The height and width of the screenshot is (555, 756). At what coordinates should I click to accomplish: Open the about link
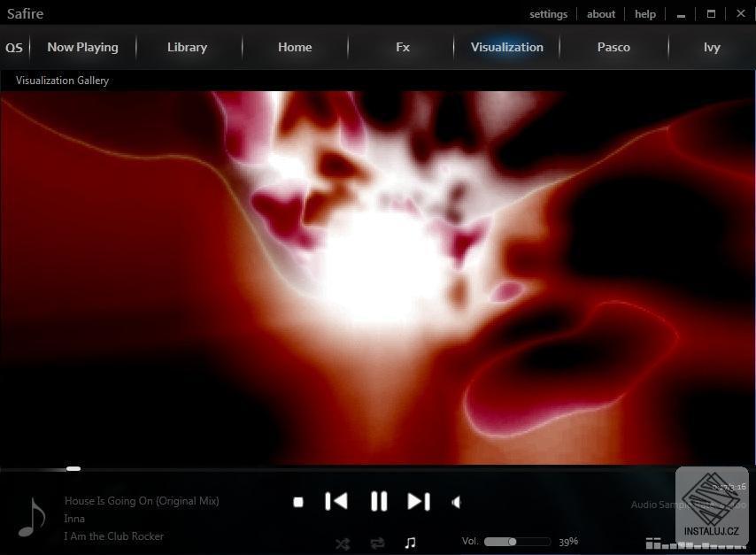(x=601, y=14)
